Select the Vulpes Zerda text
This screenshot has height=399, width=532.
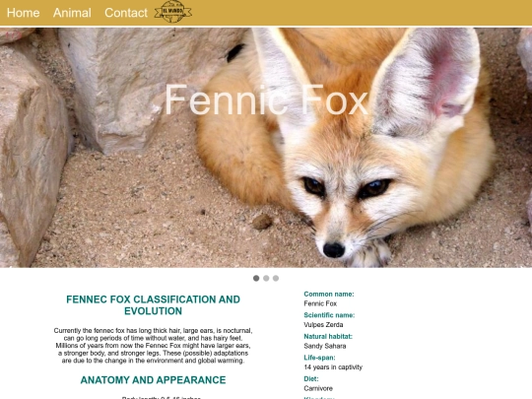[323, 325]
